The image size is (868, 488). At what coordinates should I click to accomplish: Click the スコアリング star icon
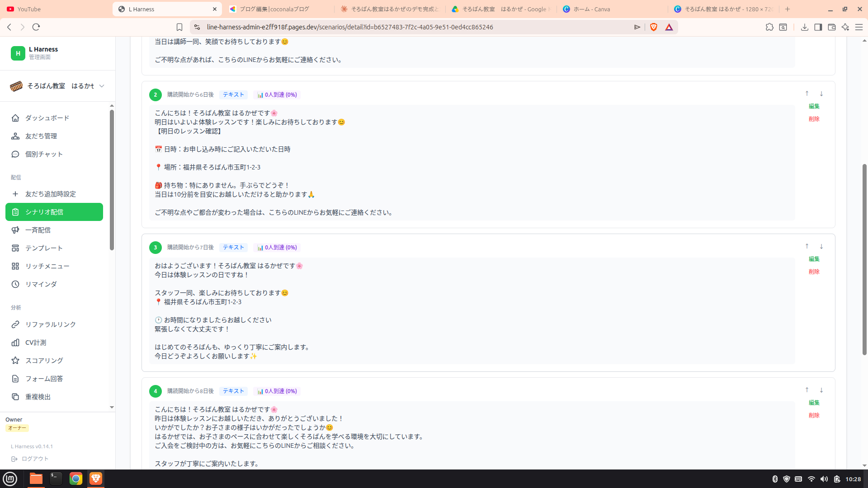[x=15, y=361]
